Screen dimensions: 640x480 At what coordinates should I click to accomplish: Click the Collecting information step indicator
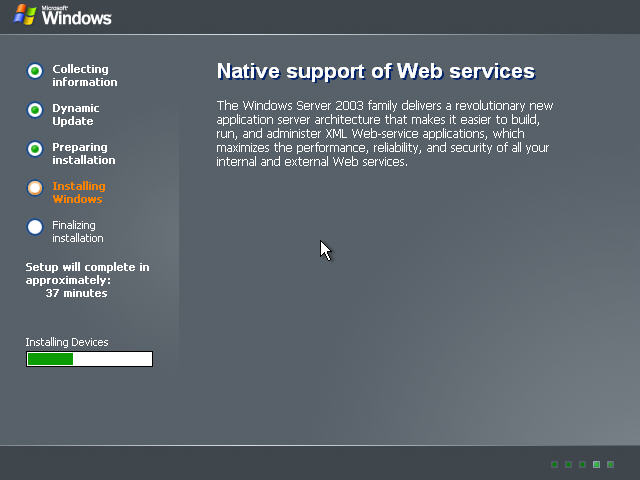[x=35, y=71]
